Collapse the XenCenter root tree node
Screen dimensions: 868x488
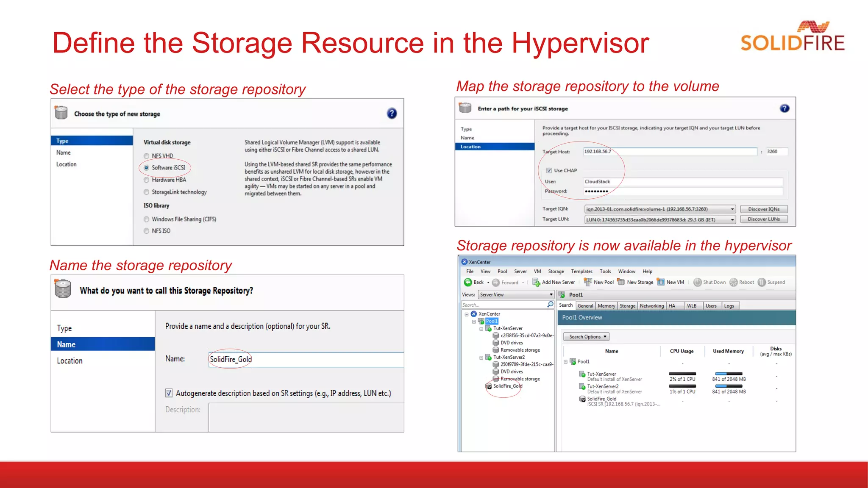tap(467, 314)
